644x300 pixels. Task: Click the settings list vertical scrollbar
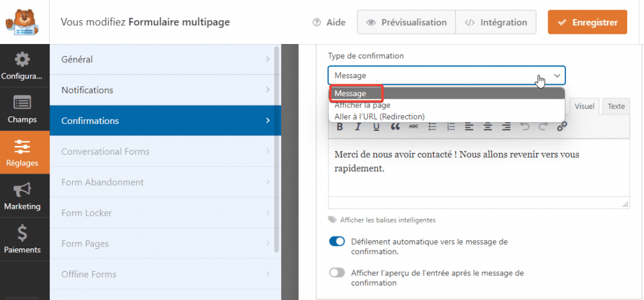(277, 150)
